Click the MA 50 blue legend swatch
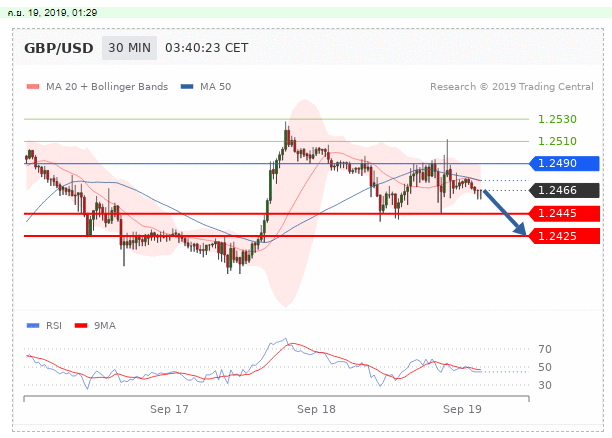 click(x=187, y=87)
